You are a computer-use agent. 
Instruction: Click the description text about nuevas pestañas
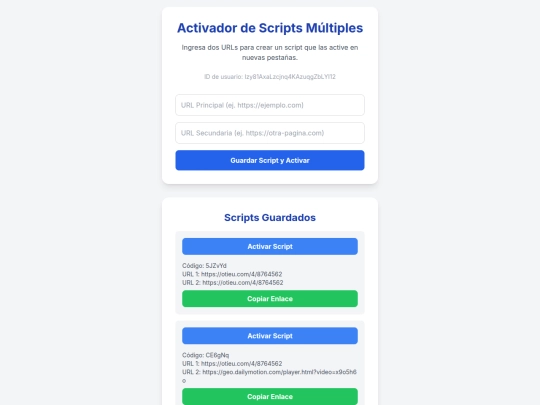(x=270, y=52)
